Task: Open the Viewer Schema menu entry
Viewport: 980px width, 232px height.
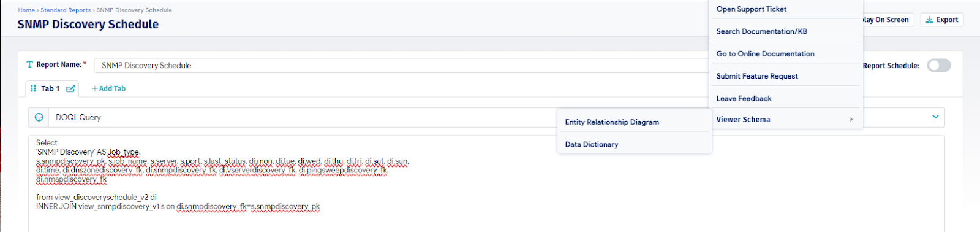Action: (786, 120)
